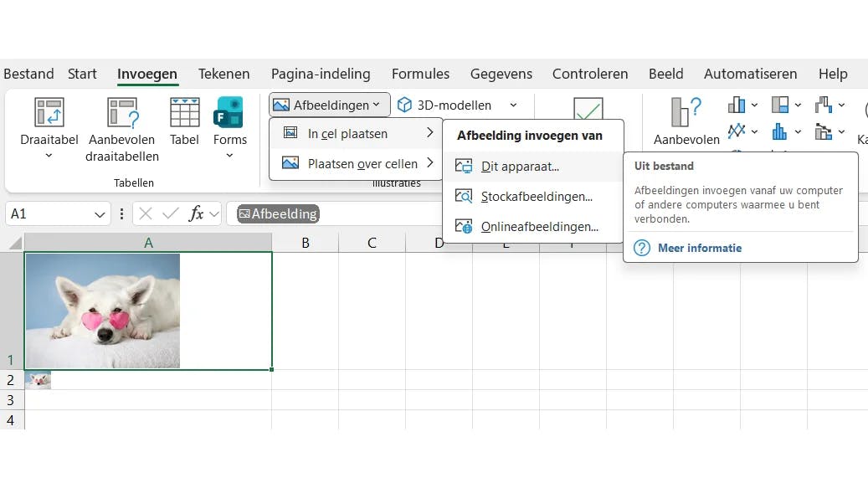The height and width of the screenshot is (488, 868).
Task: Choose Stockafbeeldingen... option
Action: point(536,197)
